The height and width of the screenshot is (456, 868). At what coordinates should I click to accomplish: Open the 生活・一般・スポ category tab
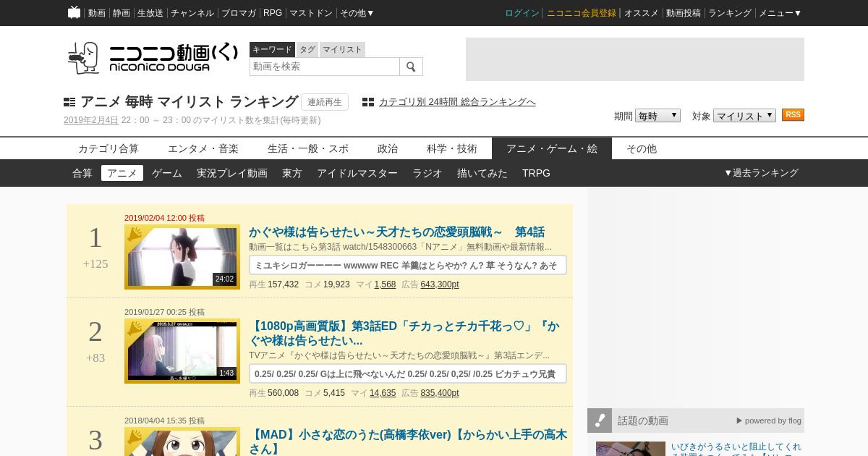point(308,148)
